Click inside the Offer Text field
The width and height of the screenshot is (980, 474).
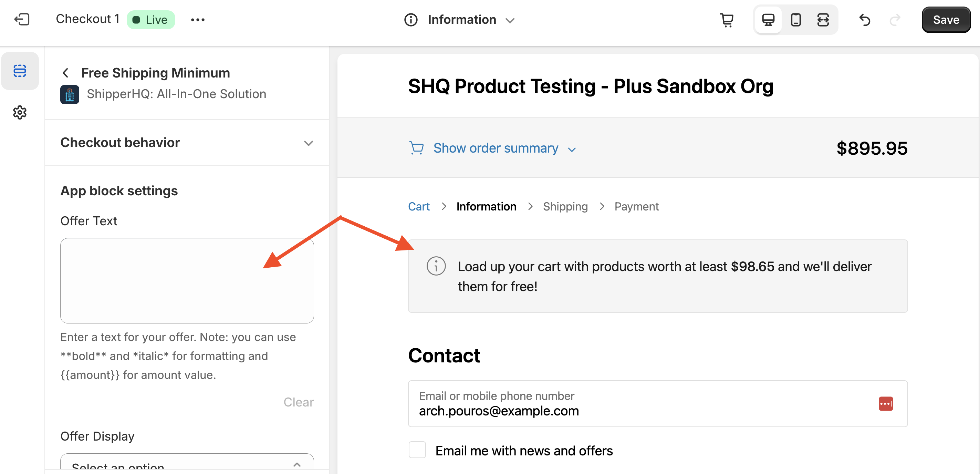coord(187,281)
